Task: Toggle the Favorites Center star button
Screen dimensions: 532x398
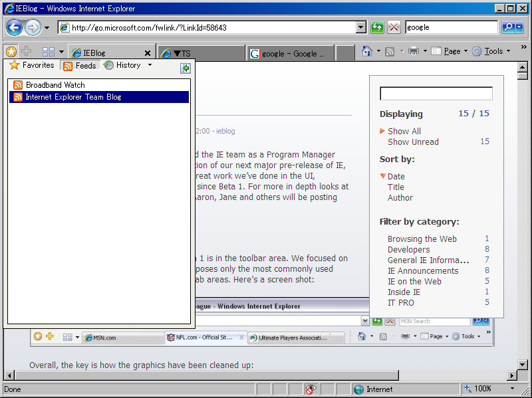Action: coord(11,52)
